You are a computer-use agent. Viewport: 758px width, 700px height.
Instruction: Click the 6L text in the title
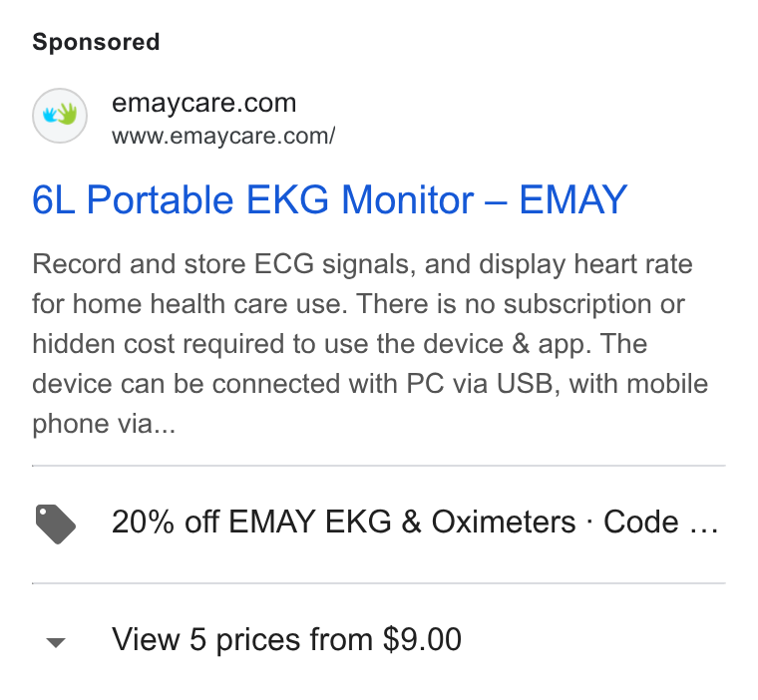tap(54, 199)
